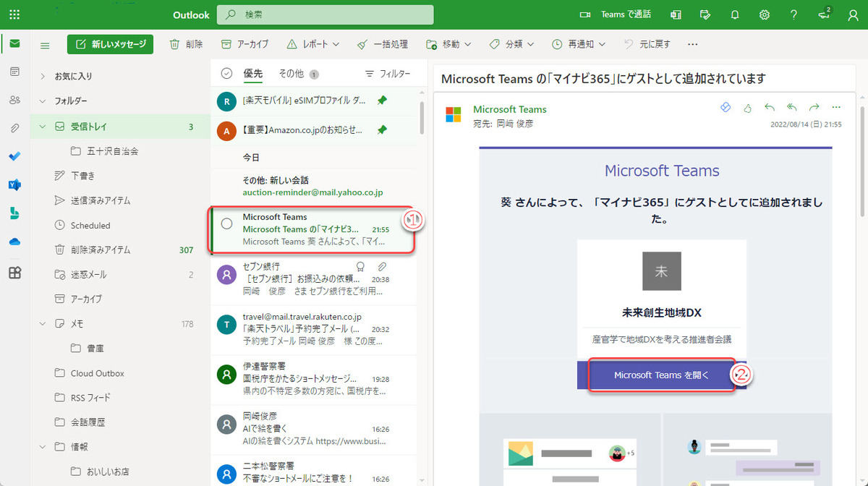The width and height of the screenshot is (868, 486).
Task: Open To Do checkmark in the left rail
Action: (x=14, y=156)
